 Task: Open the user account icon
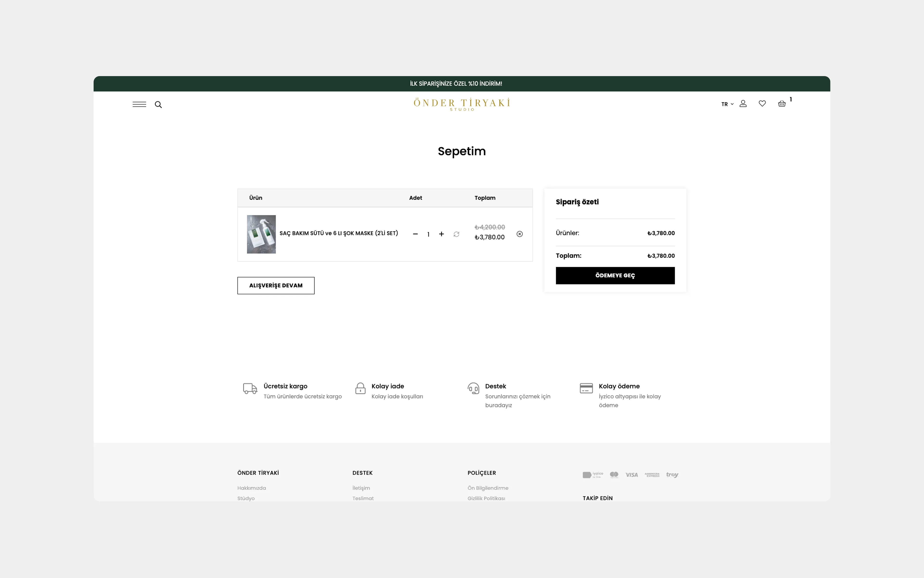click(x=743, y=104)
